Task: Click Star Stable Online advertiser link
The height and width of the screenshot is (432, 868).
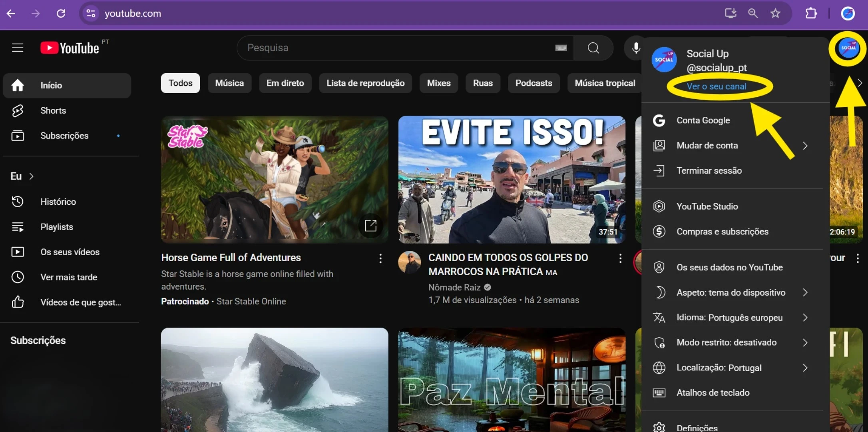Action: 251,302
